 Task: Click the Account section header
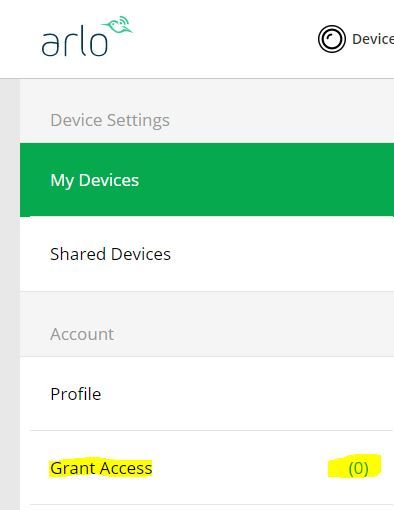82,334
